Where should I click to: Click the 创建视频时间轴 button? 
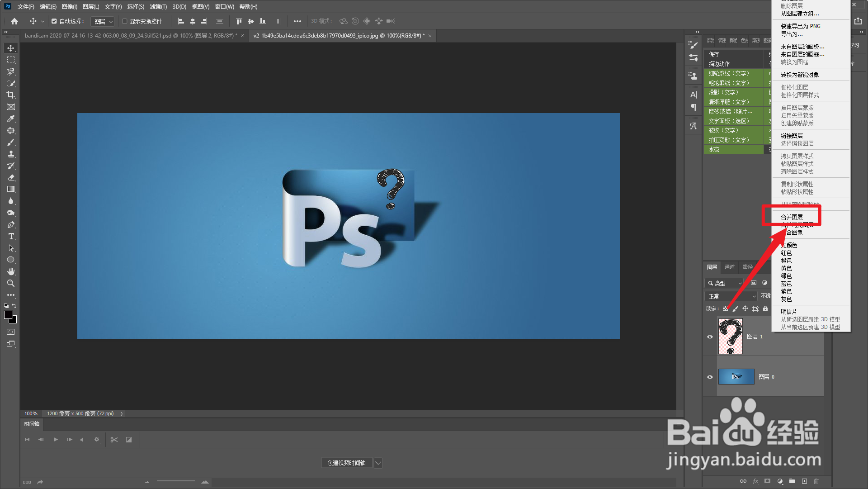point(347,463)
